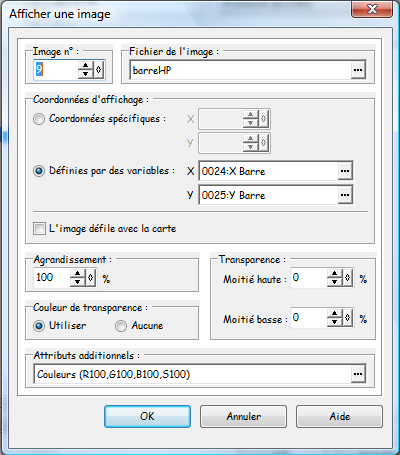Increase Moitié haute transparency value
This screenshot has width=400, height=455.
335,274
